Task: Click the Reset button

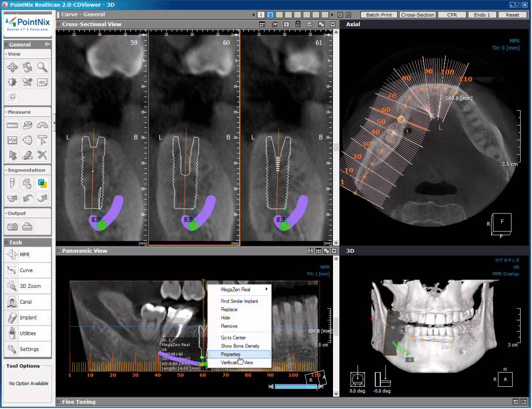Action: point(512,15)
